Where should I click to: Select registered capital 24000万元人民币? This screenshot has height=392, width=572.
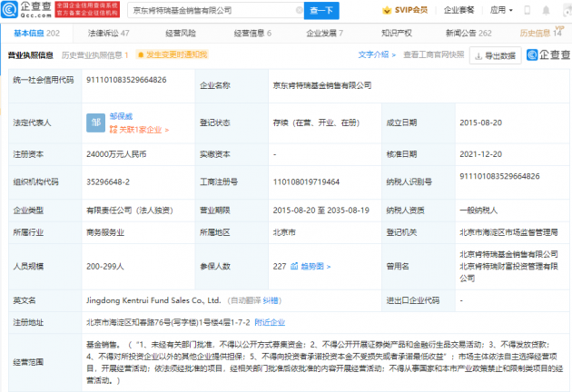coord(116,154)
